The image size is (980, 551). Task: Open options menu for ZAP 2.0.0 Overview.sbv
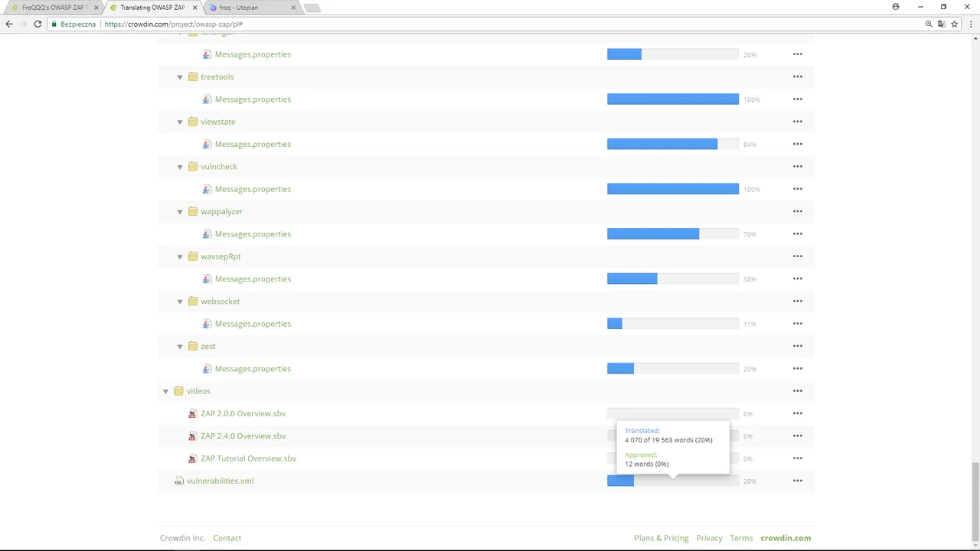[x=798, y=413]
